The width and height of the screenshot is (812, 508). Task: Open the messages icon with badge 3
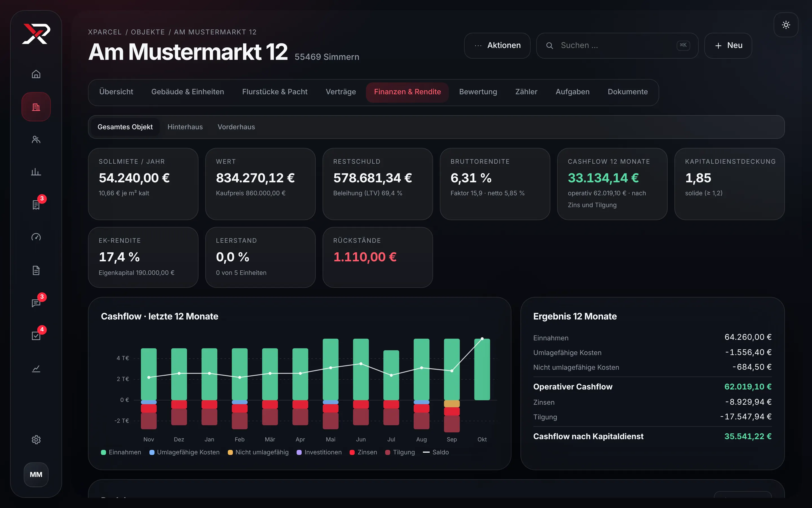36,303
